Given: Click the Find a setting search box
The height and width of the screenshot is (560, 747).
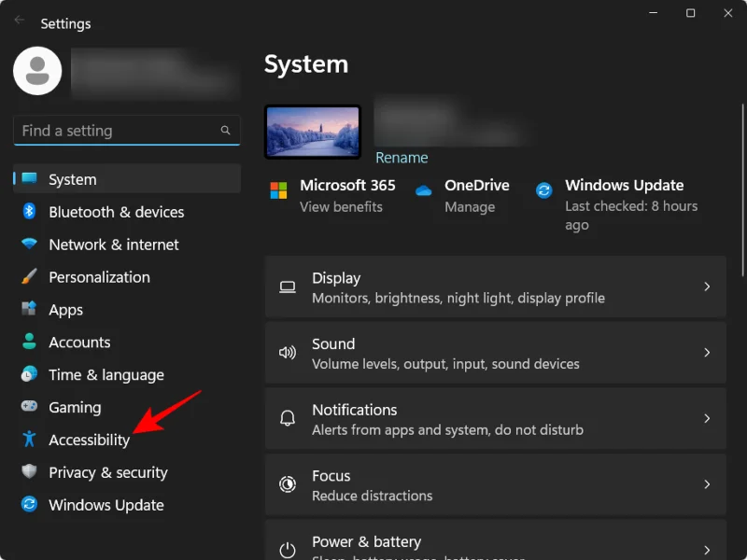Looking at the screenshot, I should coord(127,130).
